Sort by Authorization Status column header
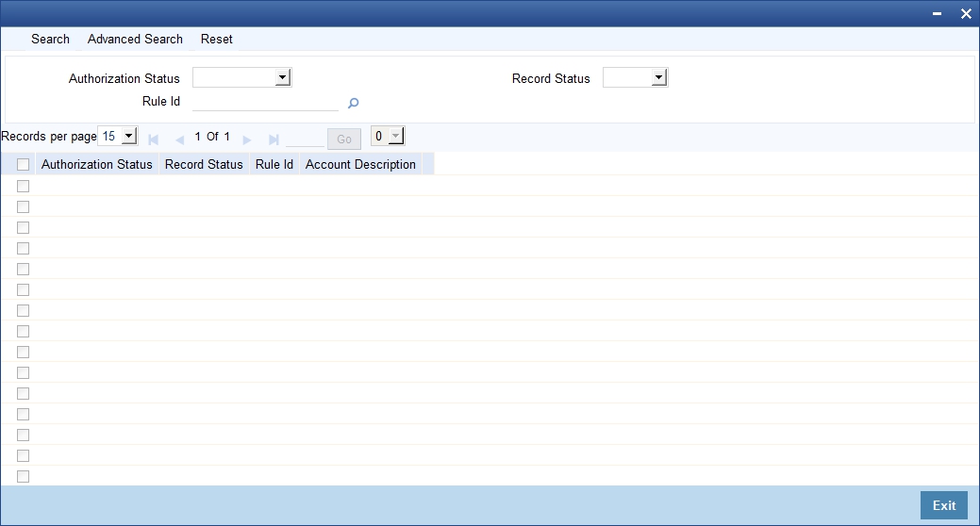Viewport: 980px width, 526px height. point(97,164)
